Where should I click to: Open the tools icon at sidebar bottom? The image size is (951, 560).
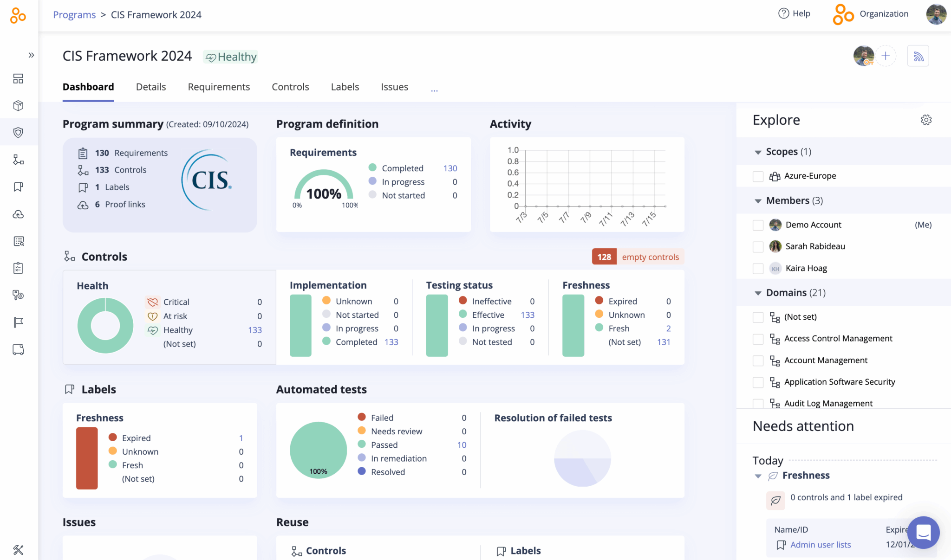18,550
